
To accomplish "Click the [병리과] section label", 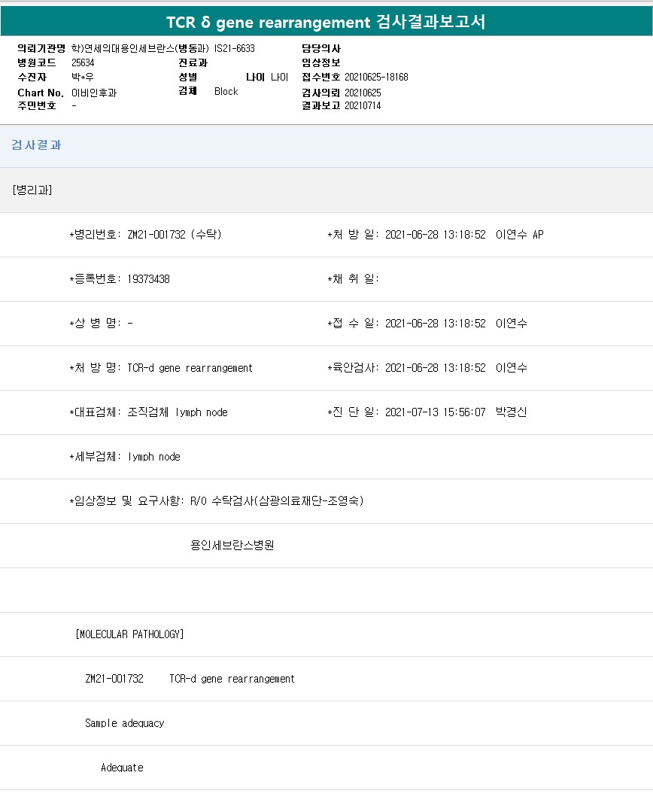I will point(32,190).
